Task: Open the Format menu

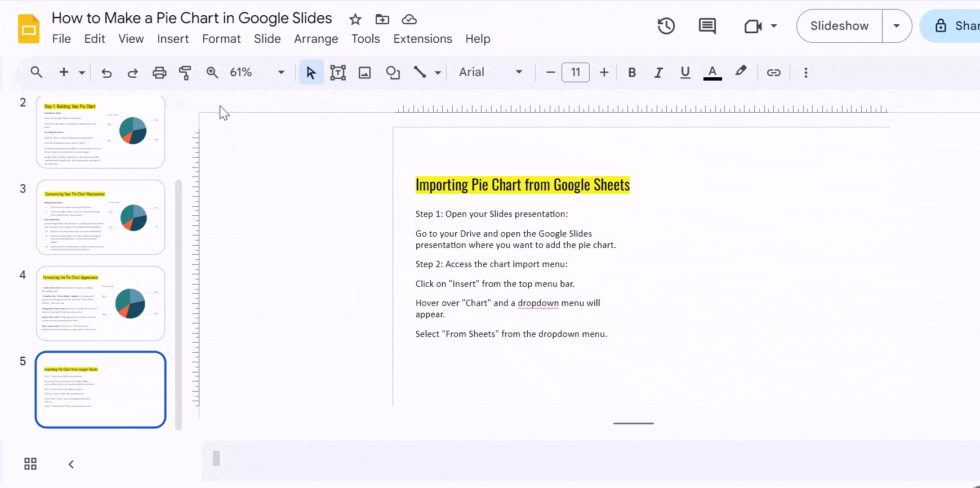Action: point(221,39)
